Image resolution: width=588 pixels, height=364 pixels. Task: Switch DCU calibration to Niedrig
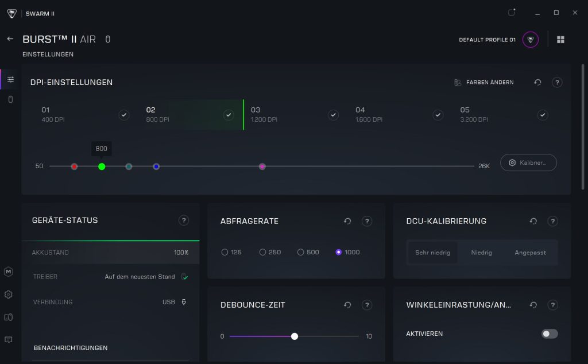tap(481, 253)
